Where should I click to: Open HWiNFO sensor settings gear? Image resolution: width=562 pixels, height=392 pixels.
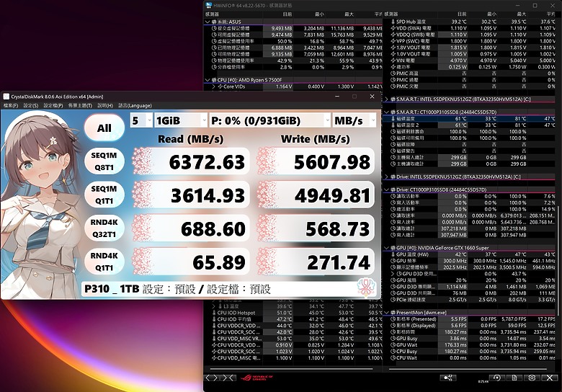pyautogui.click(x=532, y=378)
